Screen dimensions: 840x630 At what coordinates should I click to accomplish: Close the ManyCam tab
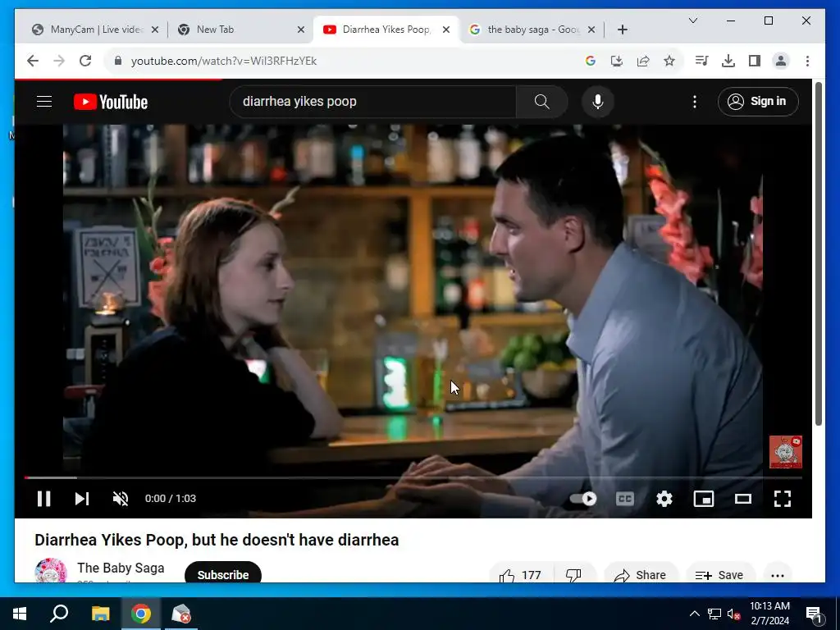tap(155, 30)
